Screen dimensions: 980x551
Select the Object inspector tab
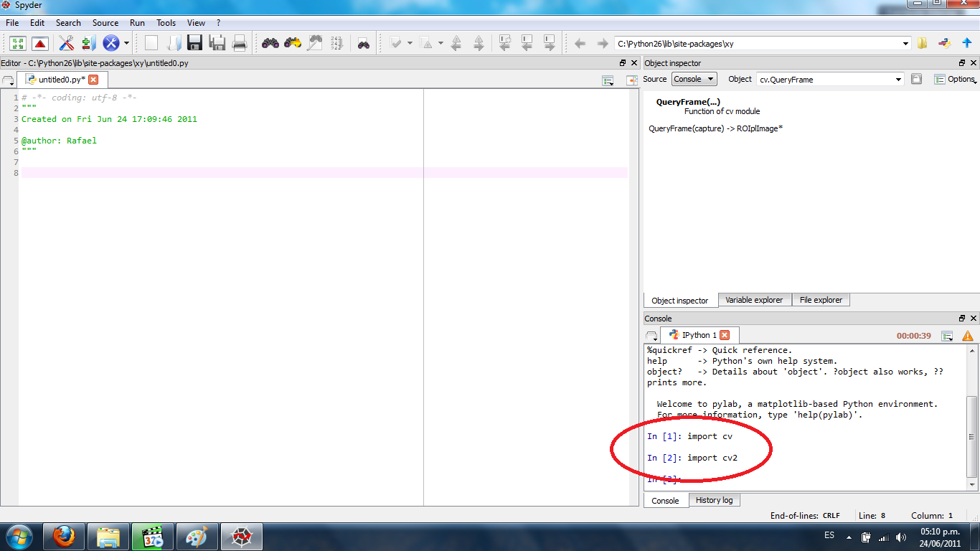point(680,301)
